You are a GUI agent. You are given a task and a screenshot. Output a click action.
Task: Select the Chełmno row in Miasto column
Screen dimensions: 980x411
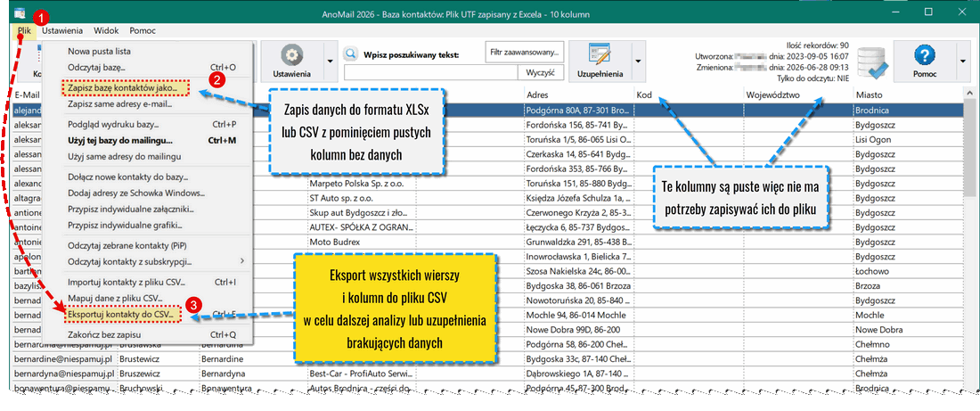[910, 345]
